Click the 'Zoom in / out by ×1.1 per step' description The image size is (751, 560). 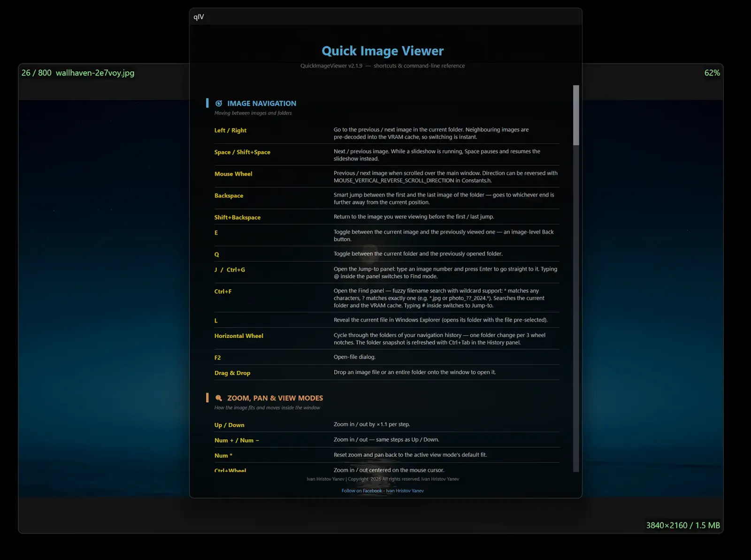point(372,424)
